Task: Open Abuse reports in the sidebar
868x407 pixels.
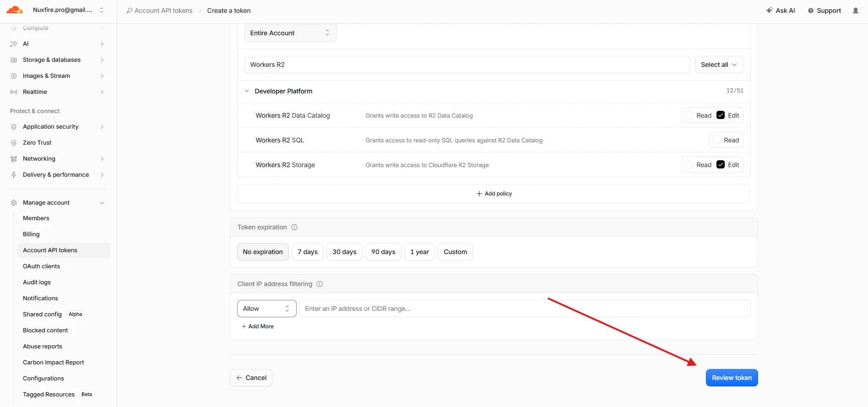Action: click(43, 347)
